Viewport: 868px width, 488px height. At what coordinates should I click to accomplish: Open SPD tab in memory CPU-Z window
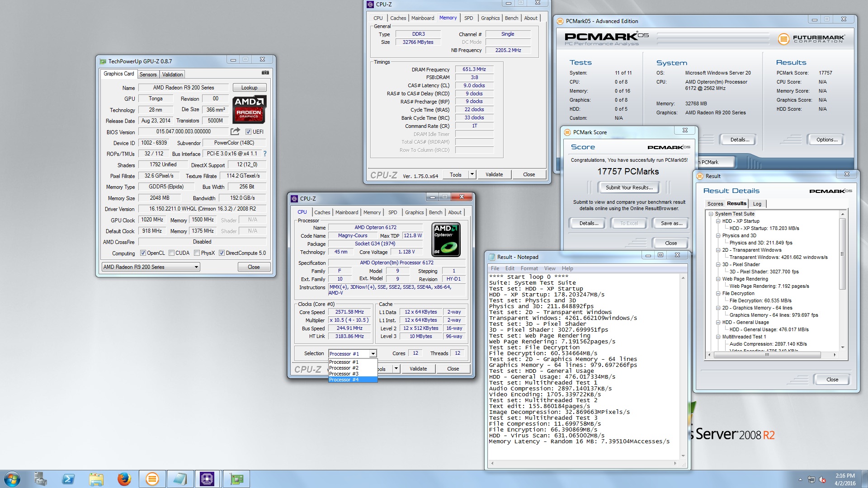469,18
